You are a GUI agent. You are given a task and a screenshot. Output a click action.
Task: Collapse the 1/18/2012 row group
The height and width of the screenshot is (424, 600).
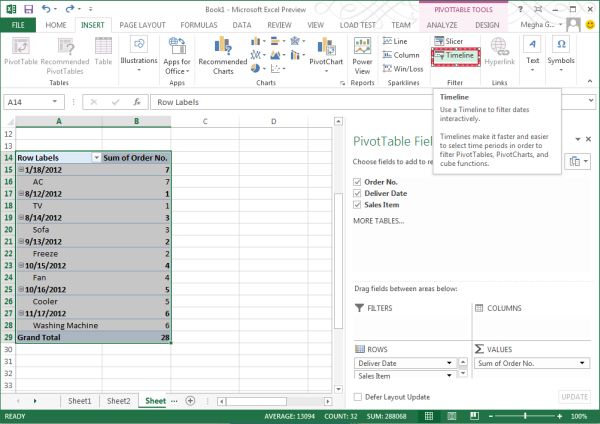click(x=21, y=170)
